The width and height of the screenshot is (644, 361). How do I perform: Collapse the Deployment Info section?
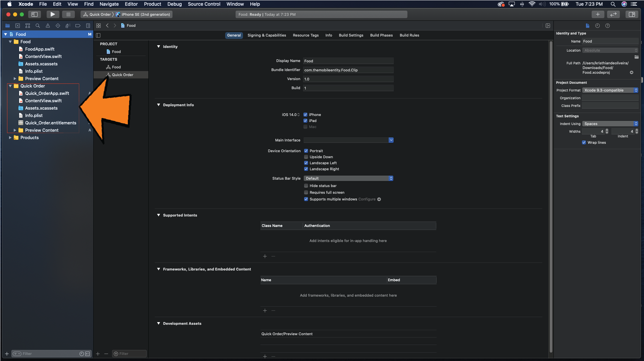coord(158,105)
